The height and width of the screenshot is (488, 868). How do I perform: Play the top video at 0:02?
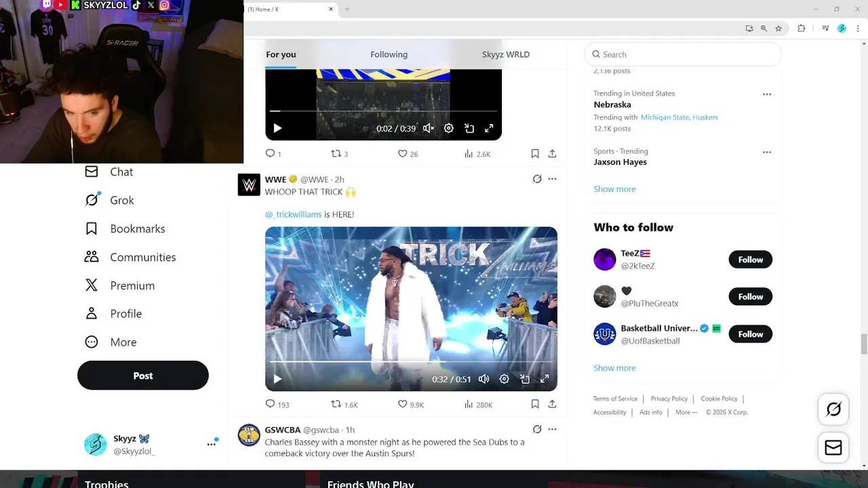(x=277, y=128)
